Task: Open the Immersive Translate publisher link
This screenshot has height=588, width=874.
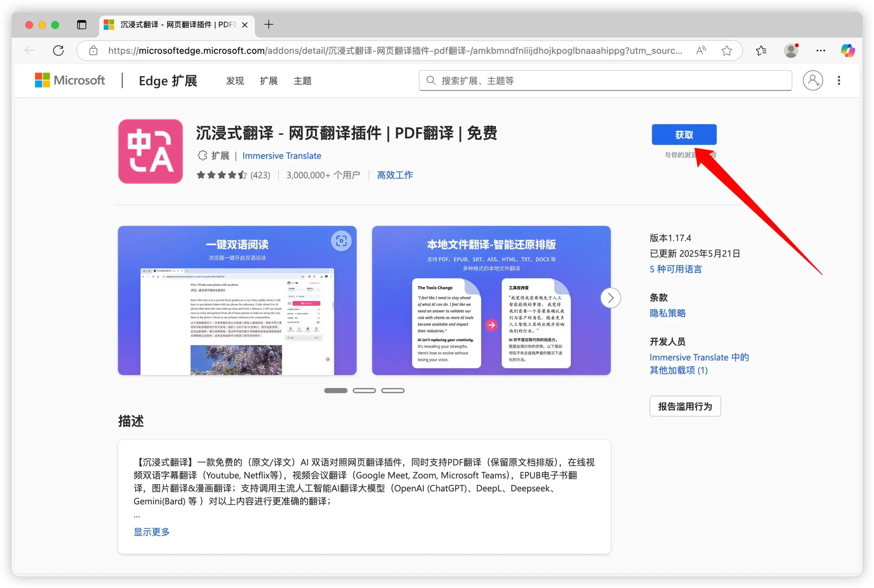Action: pyautogui.click(x=282, y=156)
